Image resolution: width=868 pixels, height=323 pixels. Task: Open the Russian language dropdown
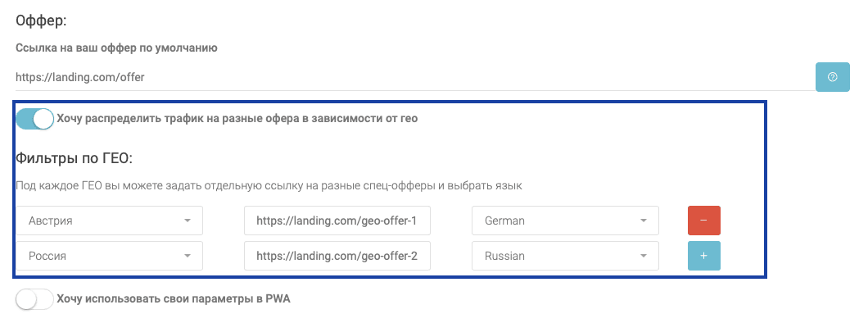coord(565,256)
